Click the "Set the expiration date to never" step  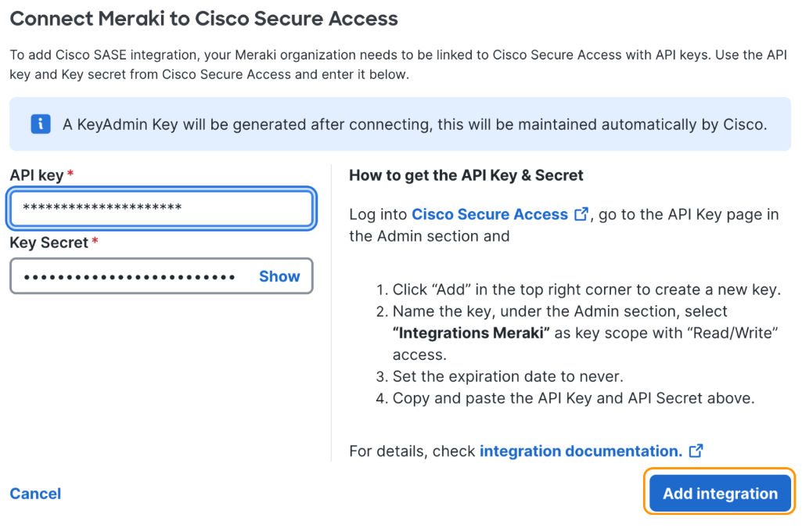tap(508, 376)
